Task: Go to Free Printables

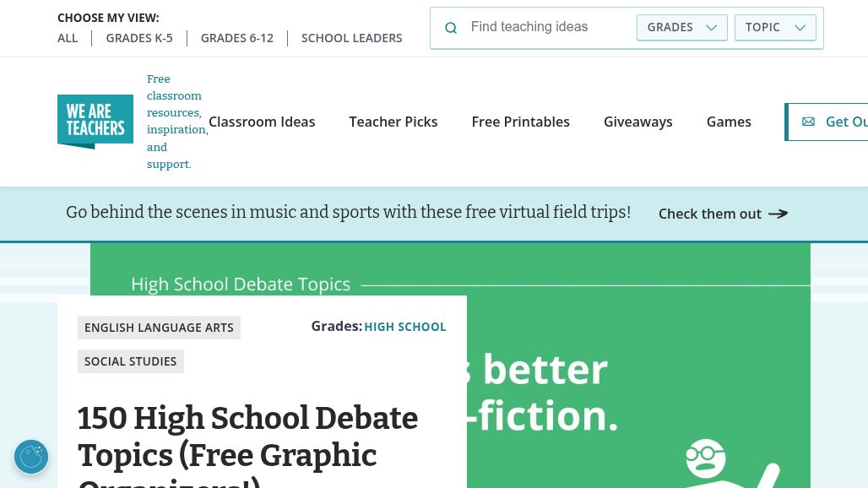Action: click(x=521, y=122)
